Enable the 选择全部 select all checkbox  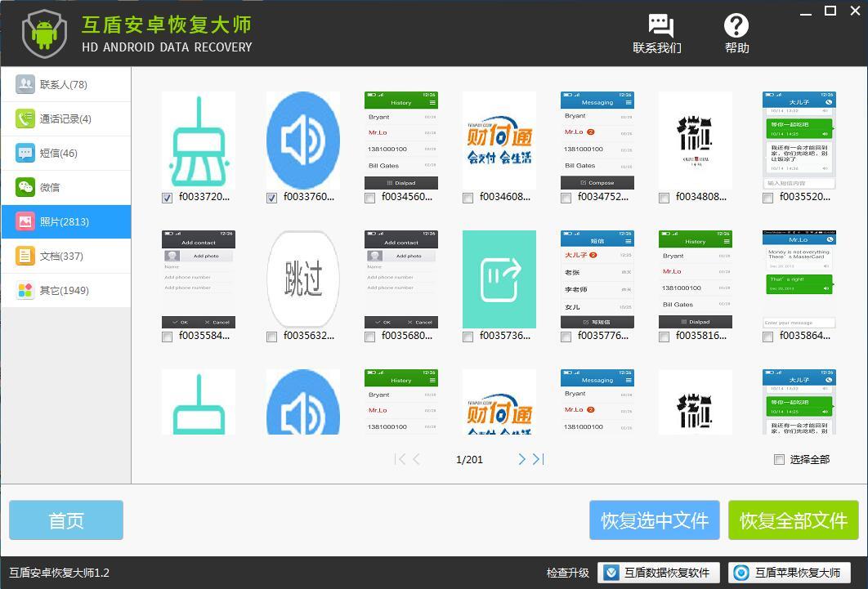click(x=779, y=460)
